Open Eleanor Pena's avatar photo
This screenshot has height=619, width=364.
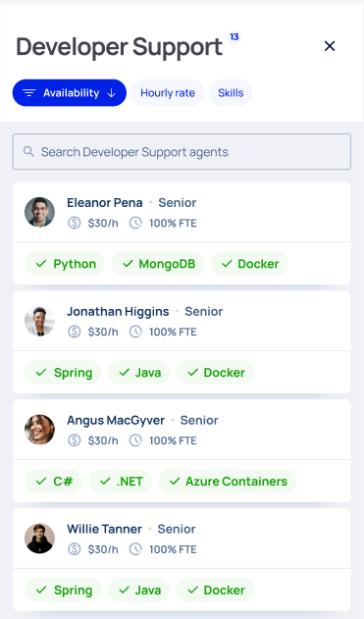[39, 212]
